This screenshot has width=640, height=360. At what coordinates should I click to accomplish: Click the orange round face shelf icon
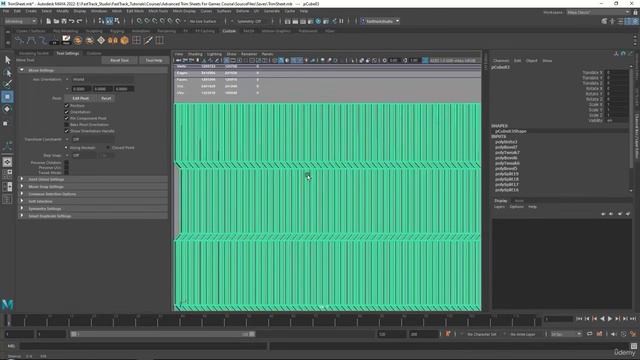tap(78, 40)
